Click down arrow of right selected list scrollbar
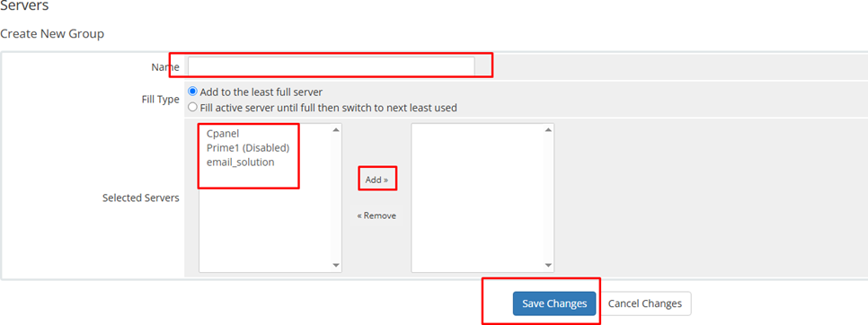868x325 pixels. click(x=548, y=266)
